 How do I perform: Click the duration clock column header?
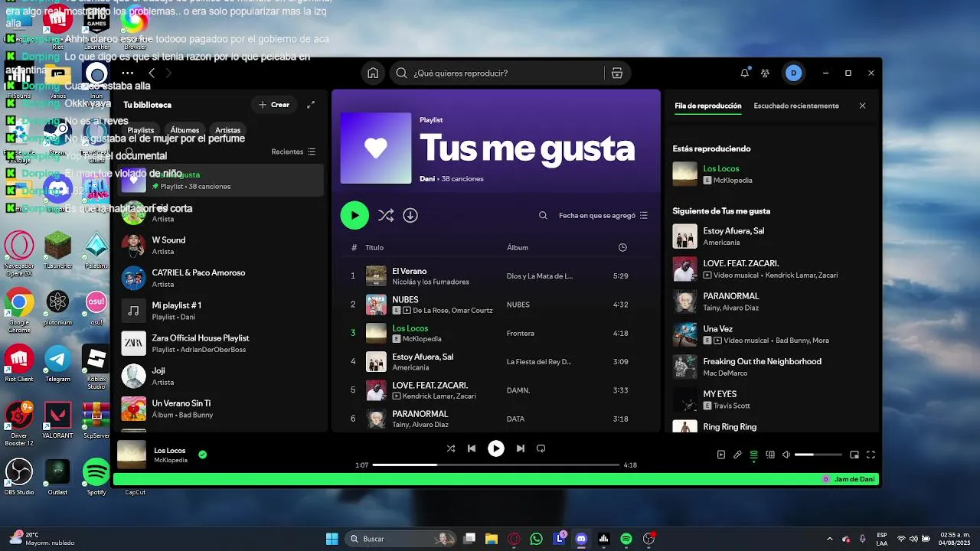click(x=622, y=247)
